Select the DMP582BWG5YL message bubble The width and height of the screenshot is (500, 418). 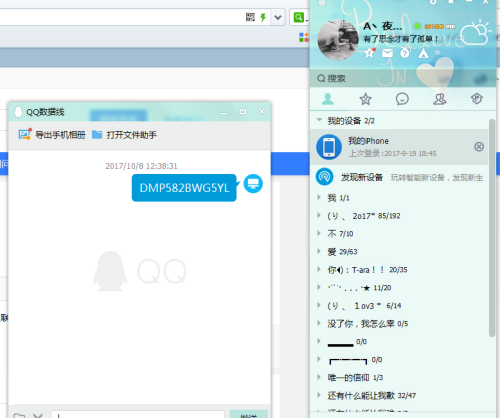[184, 188]
